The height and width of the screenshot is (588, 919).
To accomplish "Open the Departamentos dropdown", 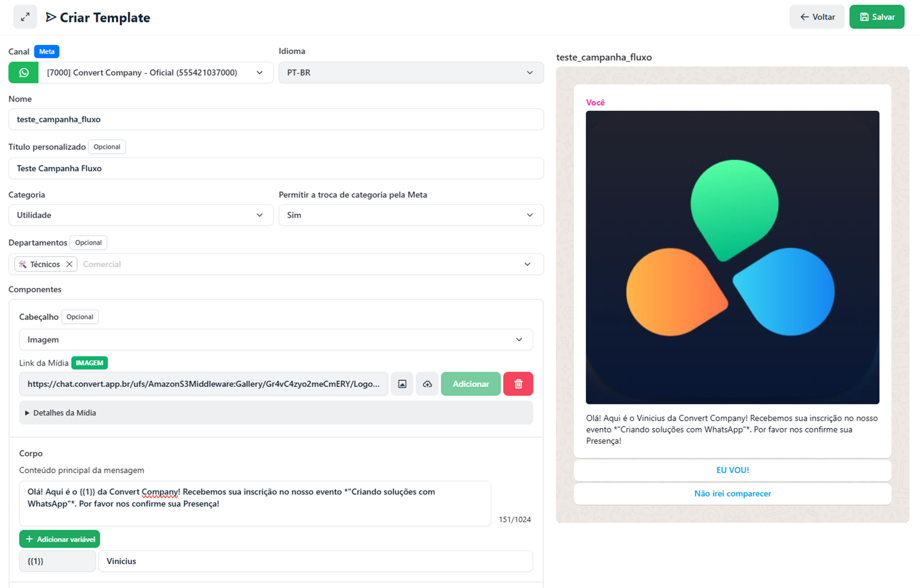I will click(x=276, y=264).
